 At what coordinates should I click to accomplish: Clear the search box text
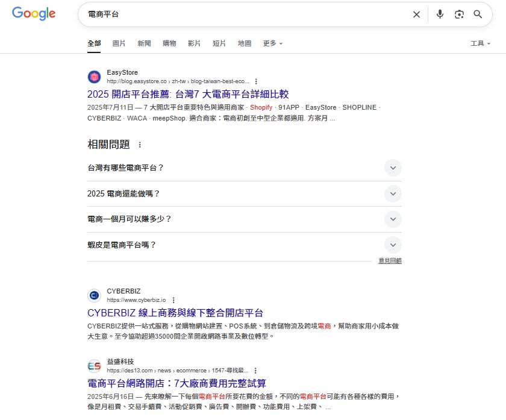[416, 14]
